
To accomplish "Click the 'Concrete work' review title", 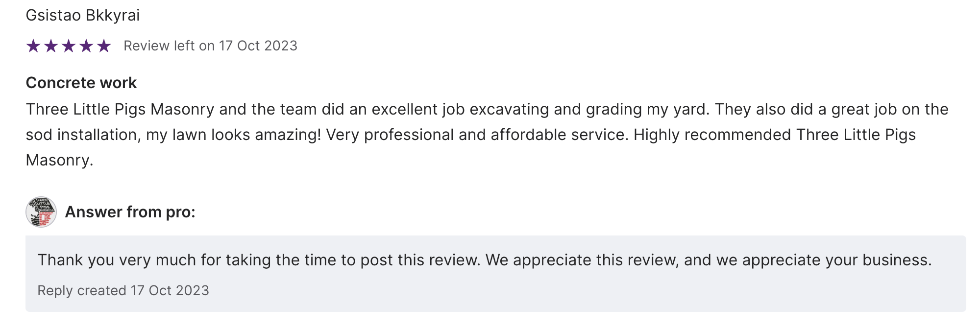I will point(81,83).
